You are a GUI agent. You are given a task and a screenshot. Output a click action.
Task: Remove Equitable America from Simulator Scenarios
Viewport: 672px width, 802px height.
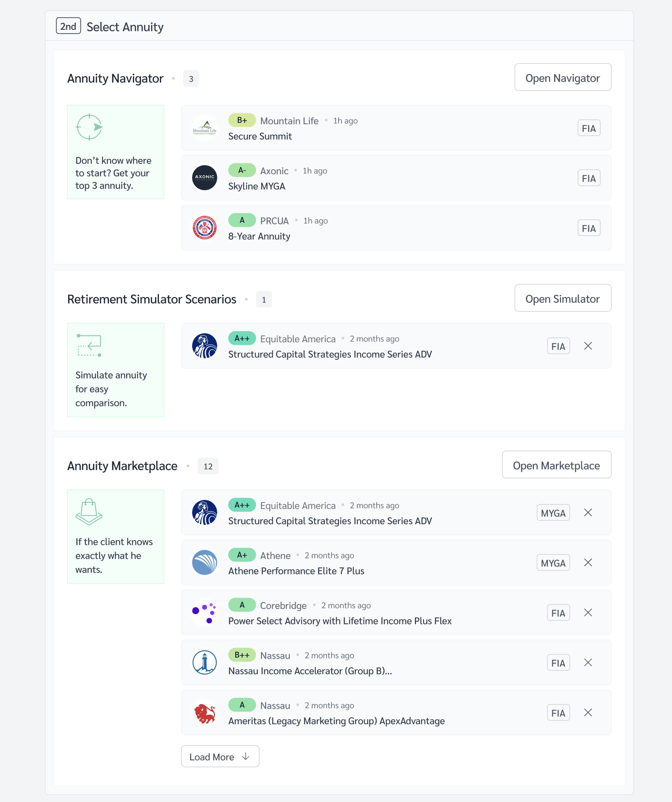(588, 346)
